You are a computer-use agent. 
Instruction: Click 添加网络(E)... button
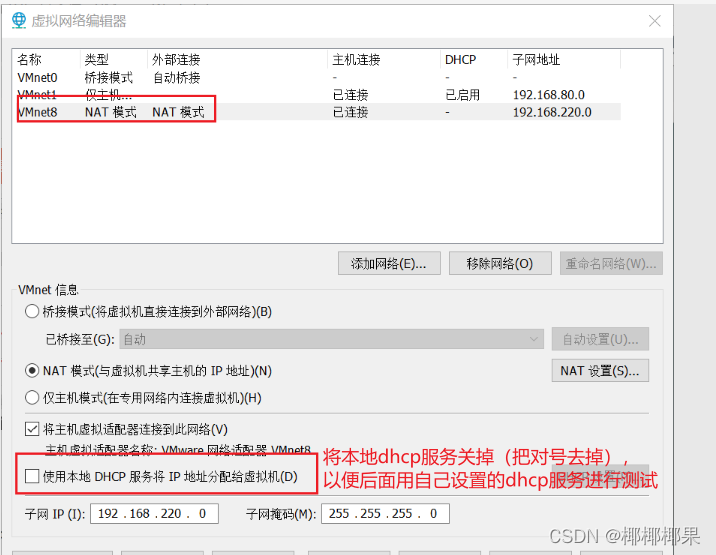[x=389, y=263]
